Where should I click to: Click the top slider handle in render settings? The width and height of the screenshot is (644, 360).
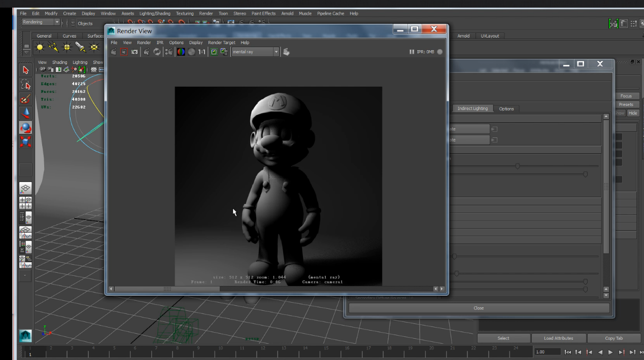[x=517, y=166]
